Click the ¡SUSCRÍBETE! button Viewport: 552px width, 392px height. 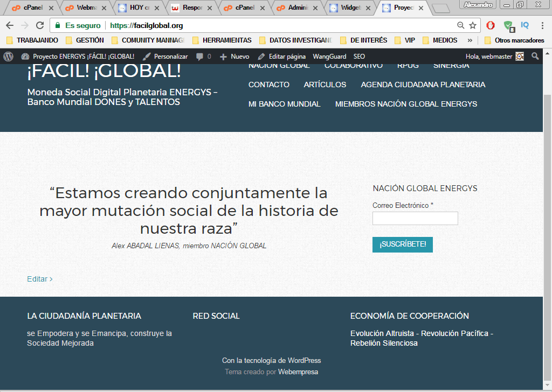403,244
